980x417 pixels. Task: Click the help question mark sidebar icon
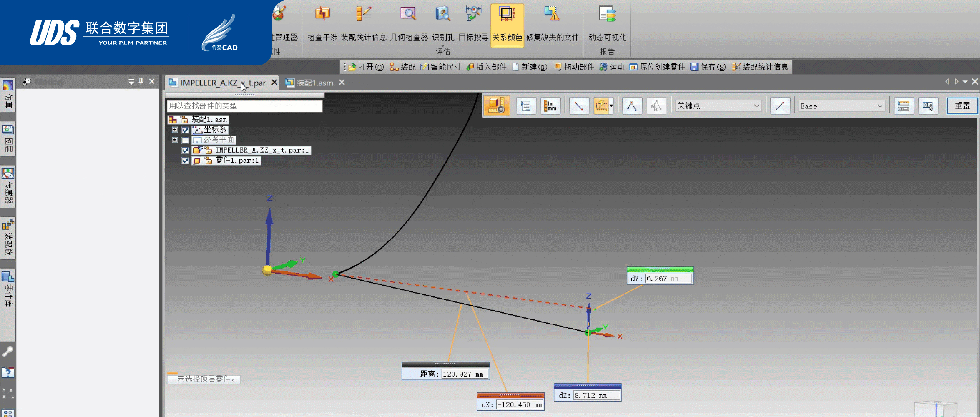coord(8,372)
